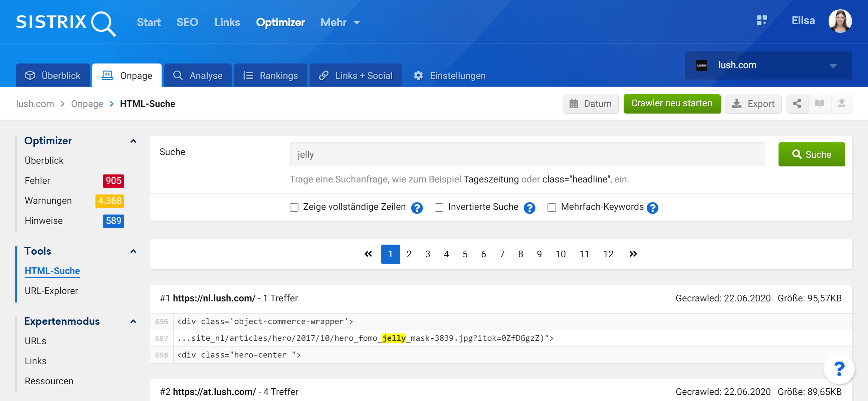The width and height of the screenshot is (868, 401).
Task: Open URL-Explorer in sidebar
Action: click(51, 291)
